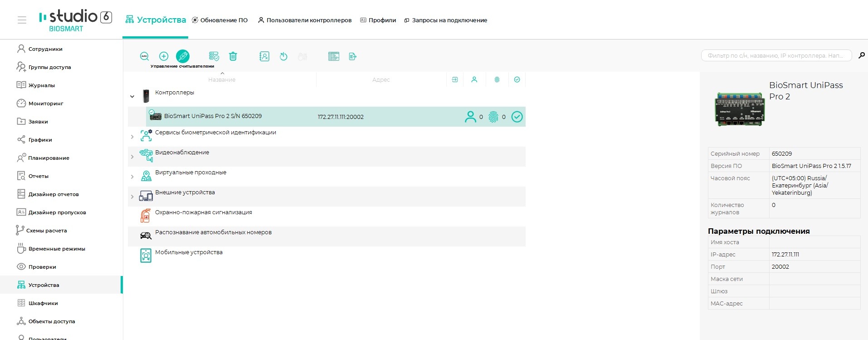Click the highlighted reader management toolbar icon

click(x=183, y=56)
